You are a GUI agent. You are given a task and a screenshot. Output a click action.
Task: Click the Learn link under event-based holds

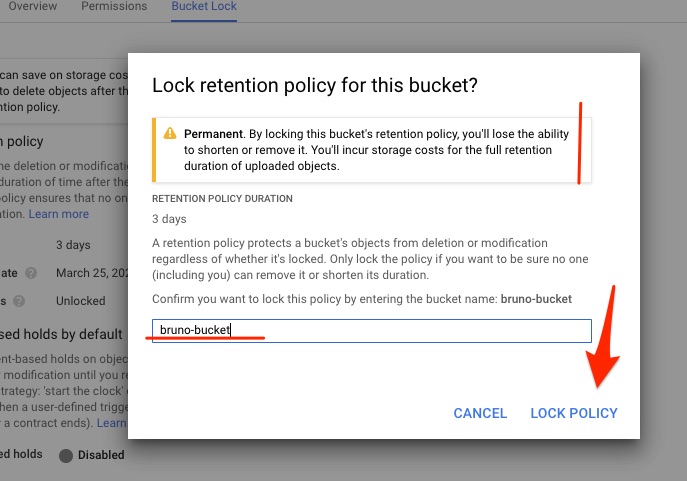112,423
